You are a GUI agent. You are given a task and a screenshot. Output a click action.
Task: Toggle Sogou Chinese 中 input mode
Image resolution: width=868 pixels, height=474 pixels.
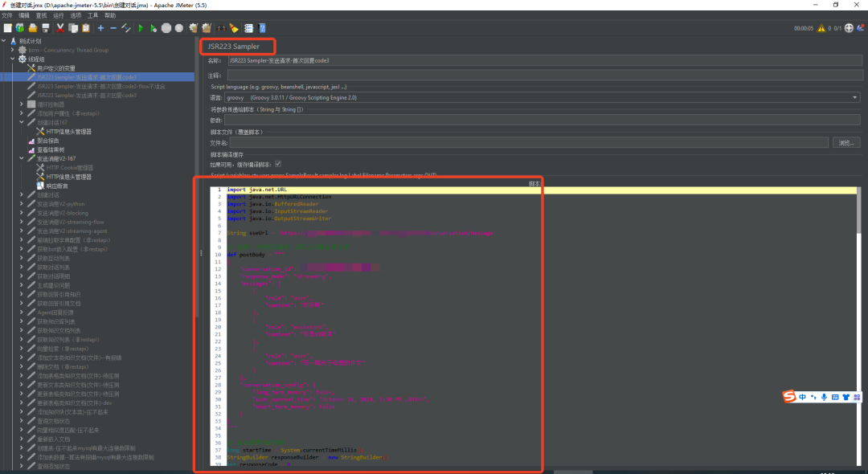802,397
